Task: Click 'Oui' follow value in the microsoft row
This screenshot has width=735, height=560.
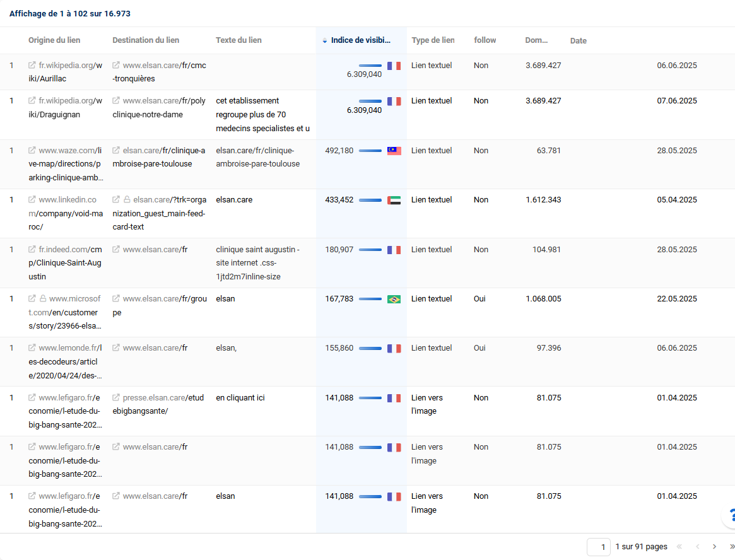Action: (479, 298)
